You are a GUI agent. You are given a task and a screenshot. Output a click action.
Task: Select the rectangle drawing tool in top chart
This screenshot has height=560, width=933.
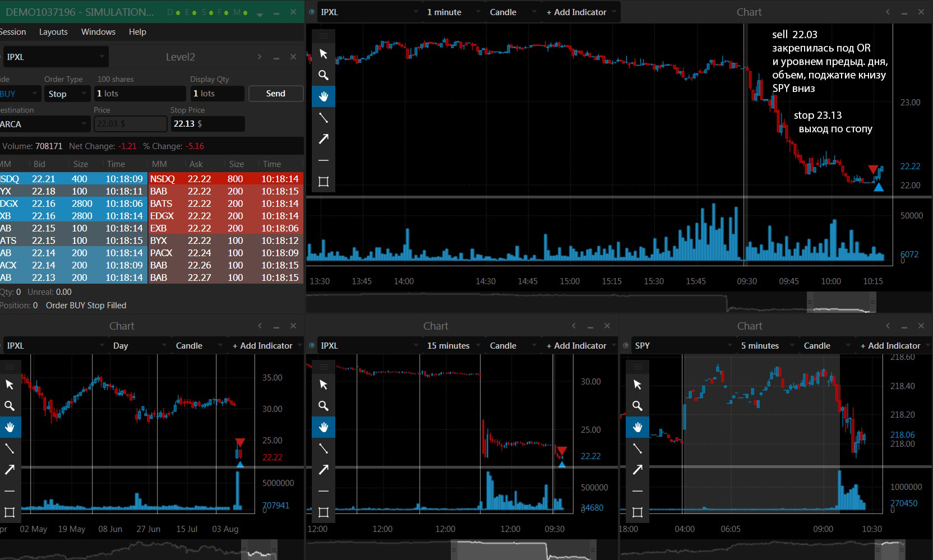(324, 182)
